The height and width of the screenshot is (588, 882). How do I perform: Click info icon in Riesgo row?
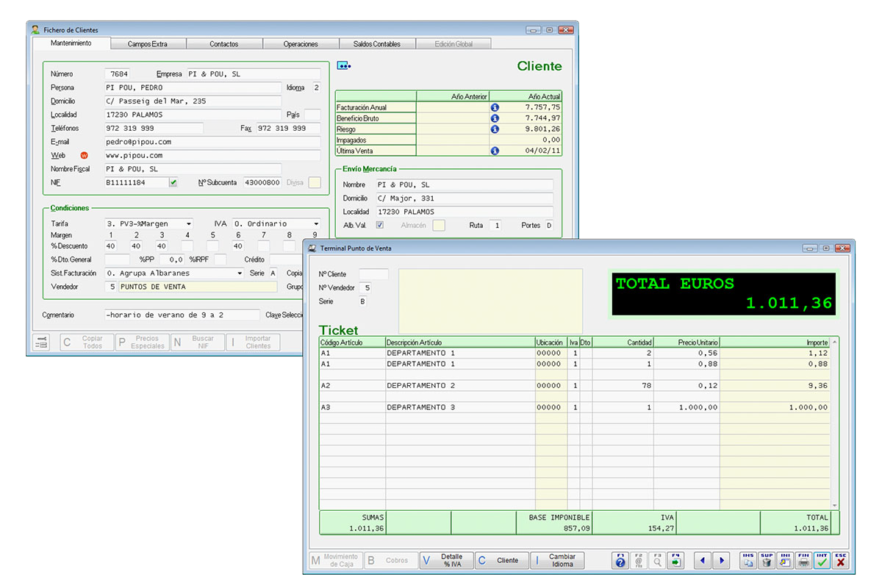pyautogui.click(x=495, y=129)
